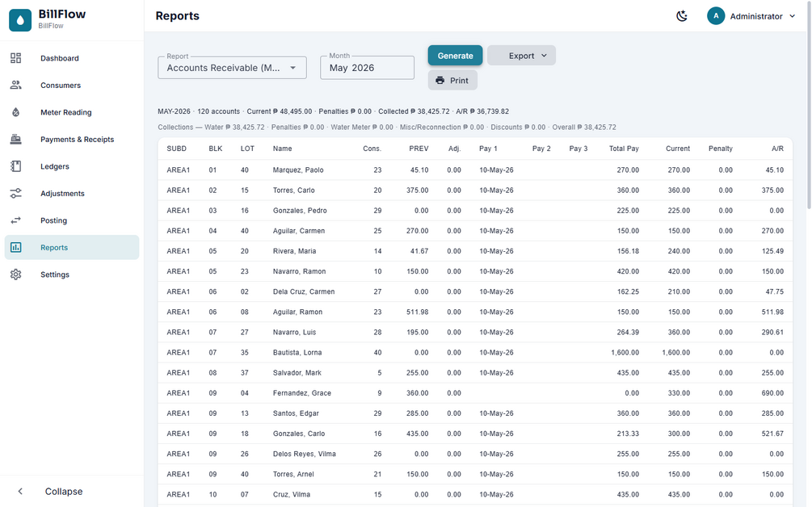Click the Adjustments sliders icon

click(x=16, y=193)
